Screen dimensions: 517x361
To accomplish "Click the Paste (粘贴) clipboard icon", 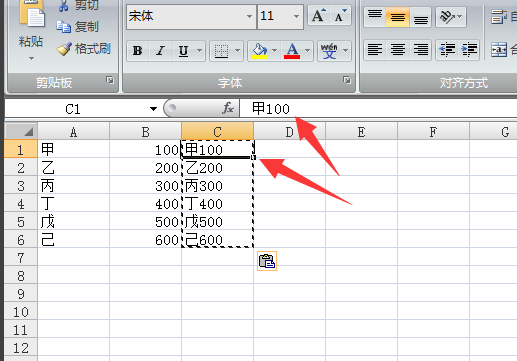I will 32,13.
